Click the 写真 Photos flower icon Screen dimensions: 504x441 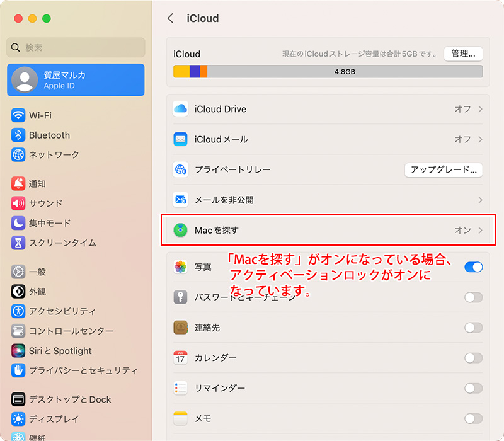click(181, 266)
